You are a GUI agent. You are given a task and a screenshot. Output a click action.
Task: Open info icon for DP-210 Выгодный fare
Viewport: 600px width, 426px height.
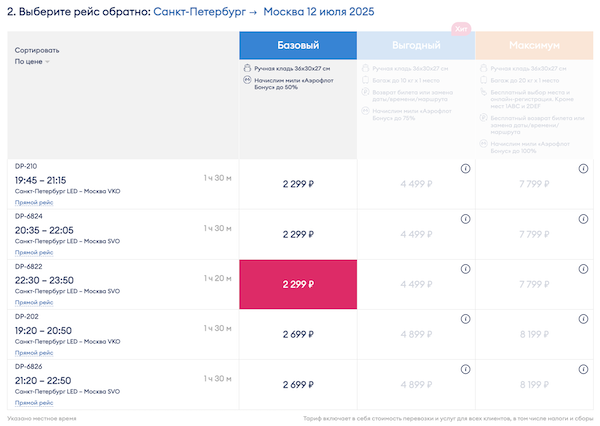point(465,169)
